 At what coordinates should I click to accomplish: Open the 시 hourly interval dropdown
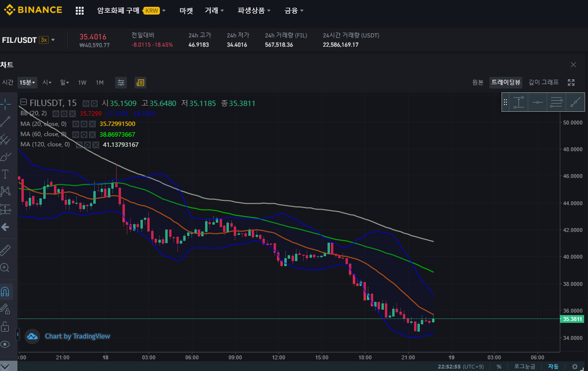[47, 83]
